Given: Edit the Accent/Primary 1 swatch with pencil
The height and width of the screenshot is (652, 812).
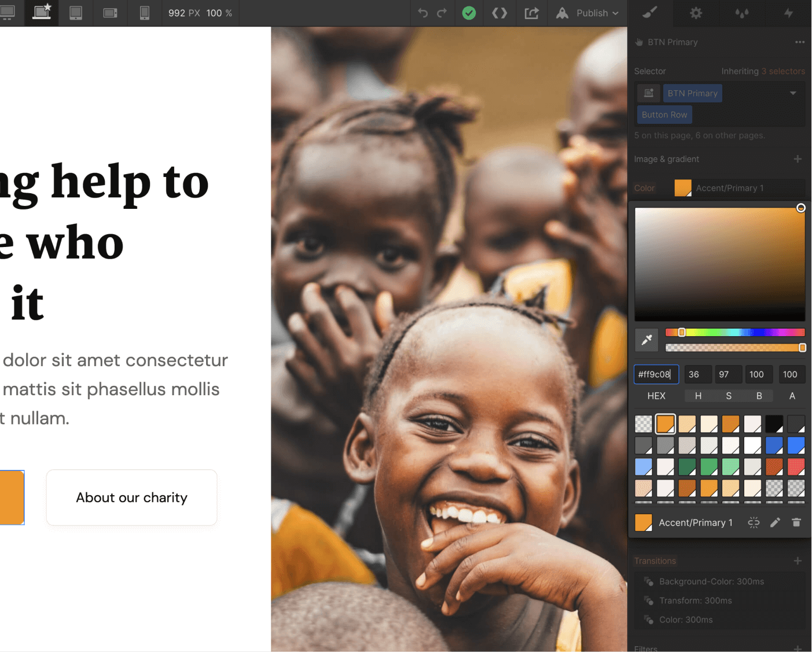Looking at the screenshot, I should (775, 522).
